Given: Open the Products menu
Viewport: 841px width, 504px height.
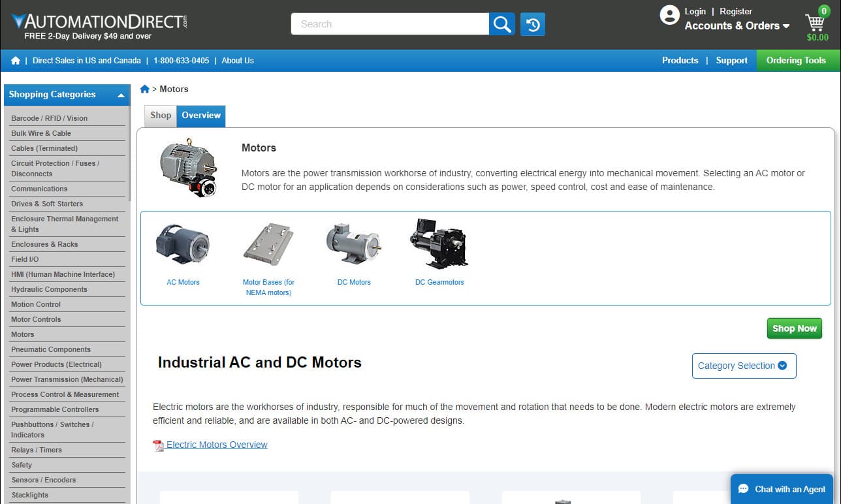Looking at the screenshot, I should [x=680, y=60].
